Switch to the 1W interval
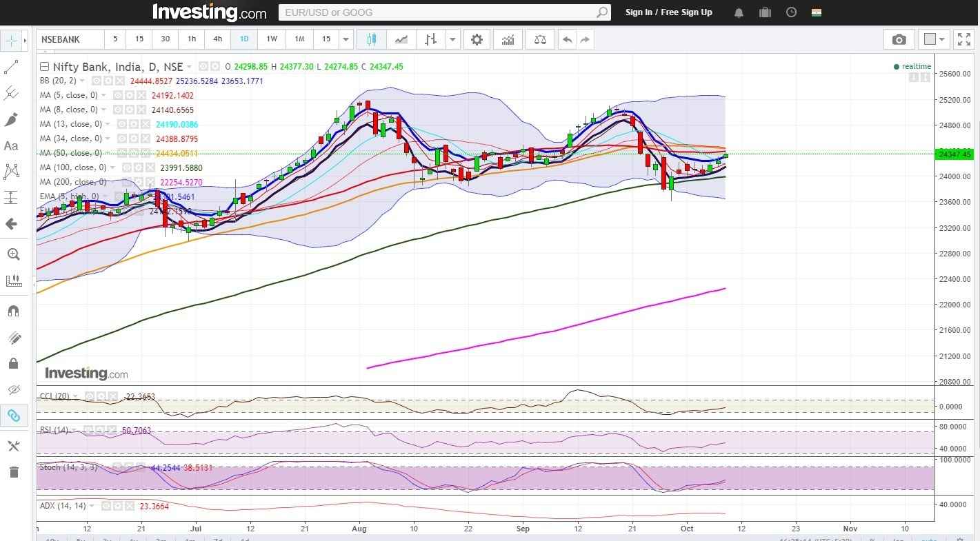Image resolution: width=980 pixels, height=541 pixels. [272, 39]
